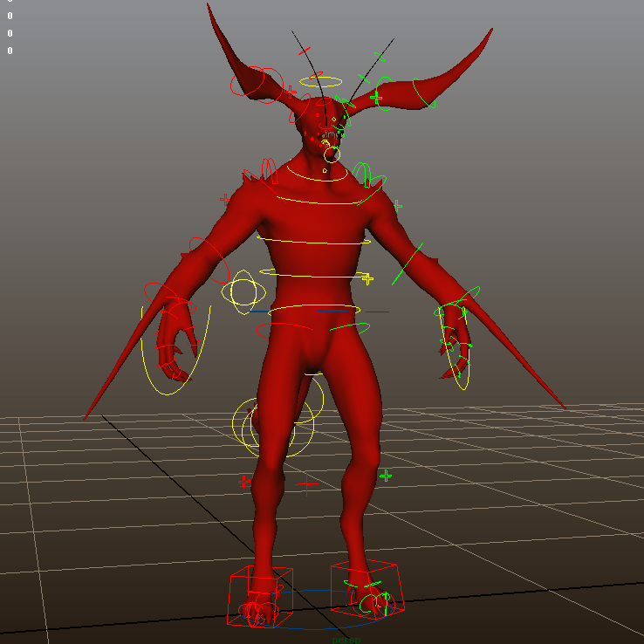
Task: Select the yellow mid-torso spine ring below the chest
Action: click(x=314, y=241)
